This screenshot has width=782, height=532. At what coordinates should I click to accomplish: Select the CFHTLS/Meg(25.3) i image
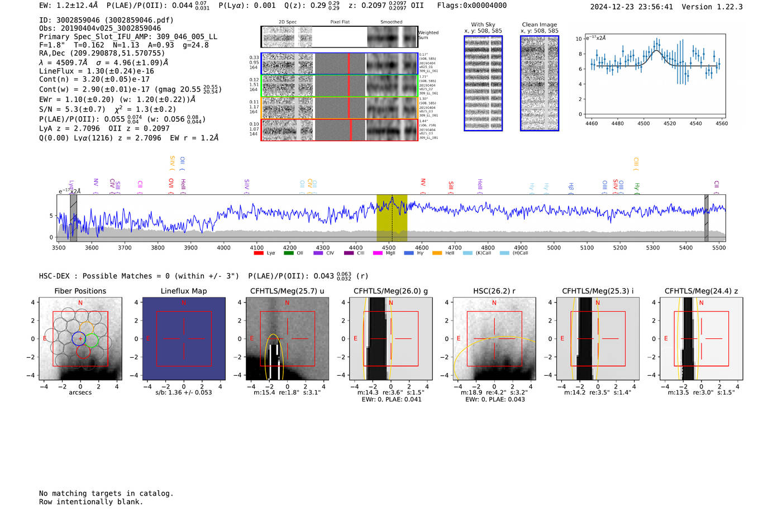click(598, 339)
